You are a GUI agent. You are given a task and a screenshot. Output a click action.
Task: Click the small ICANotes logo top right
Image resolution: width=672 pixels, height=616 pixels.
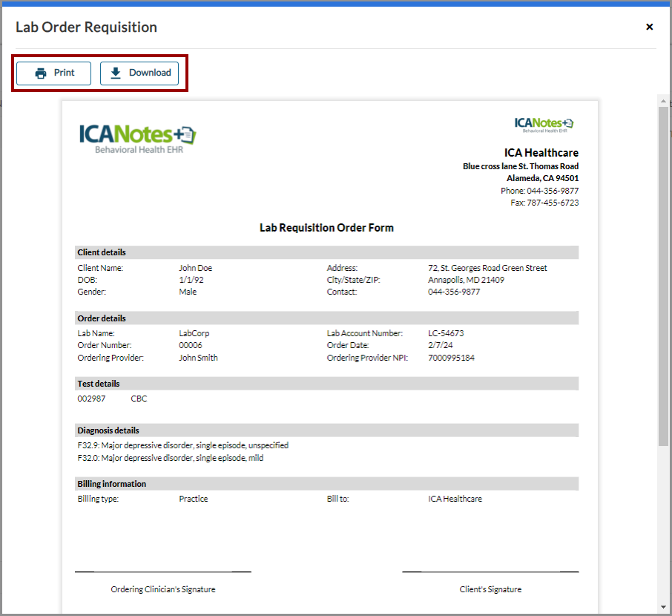[x=544, y=123]
